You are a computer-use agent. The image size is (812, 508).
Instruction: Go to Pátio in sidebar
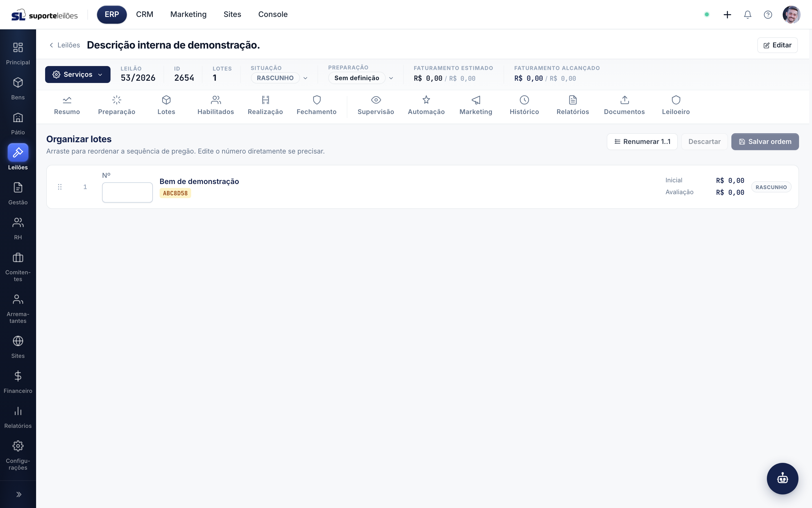click(x=18, y=124)
